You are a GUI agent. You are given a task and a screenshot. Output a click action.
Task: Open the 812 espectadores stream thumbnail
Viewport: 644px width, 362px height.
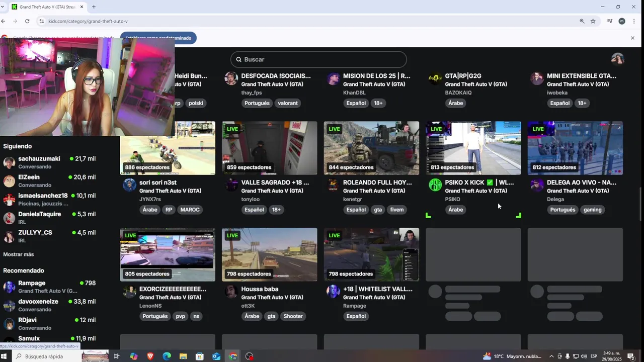575,148
